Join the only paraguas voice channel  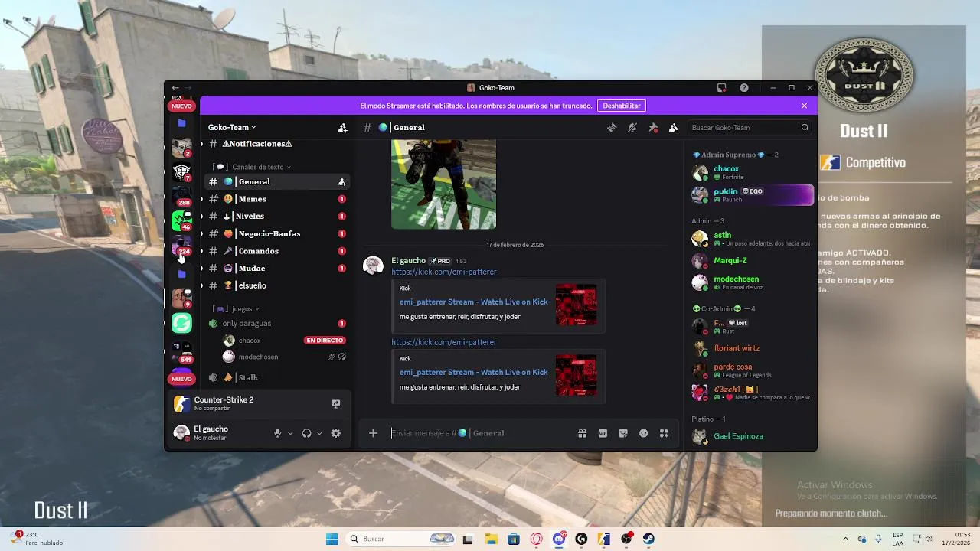click(x=276, y=324)
